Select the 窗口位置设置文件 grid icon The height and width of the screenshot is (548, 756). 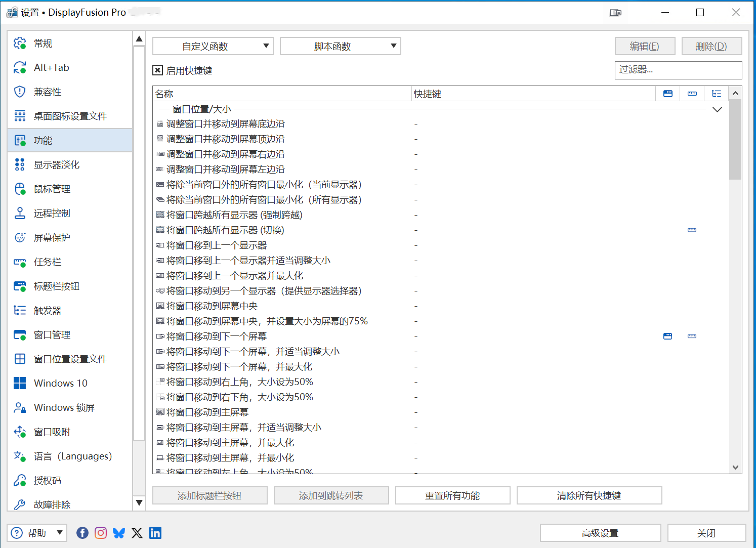20,359
